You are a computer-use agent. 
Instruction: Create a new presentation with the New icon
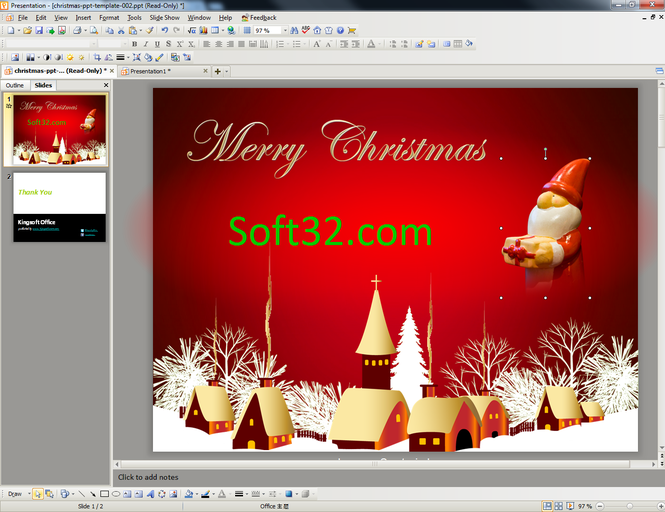[11, 31]
